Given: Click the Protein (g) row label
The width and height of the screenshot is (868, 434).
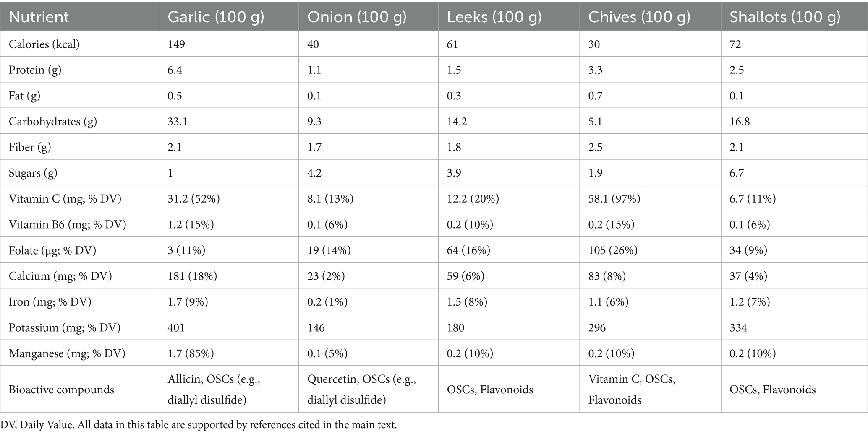Looking at the screenshot, I should tap(35, 70).
